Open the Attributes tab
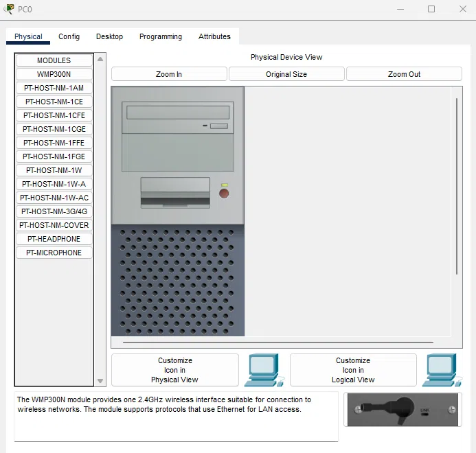Screen dimensions: 476x453 click(214, 36)
